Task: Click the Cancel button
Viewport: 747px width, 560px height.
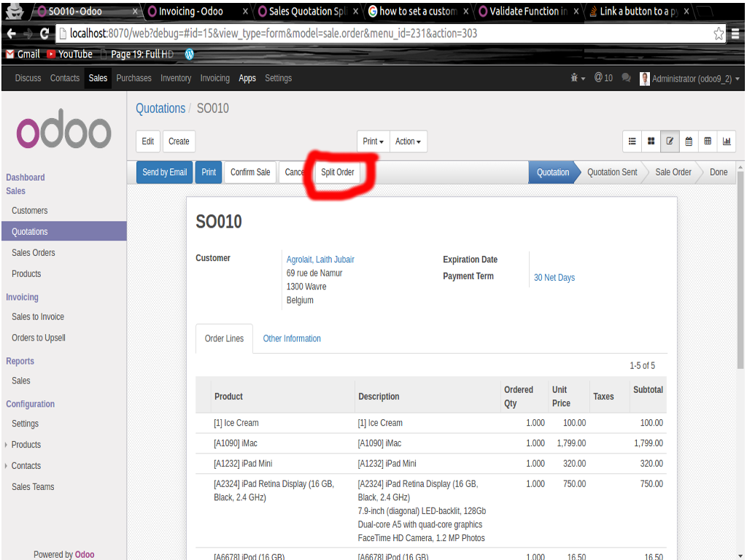Action: tap(296, 172)
